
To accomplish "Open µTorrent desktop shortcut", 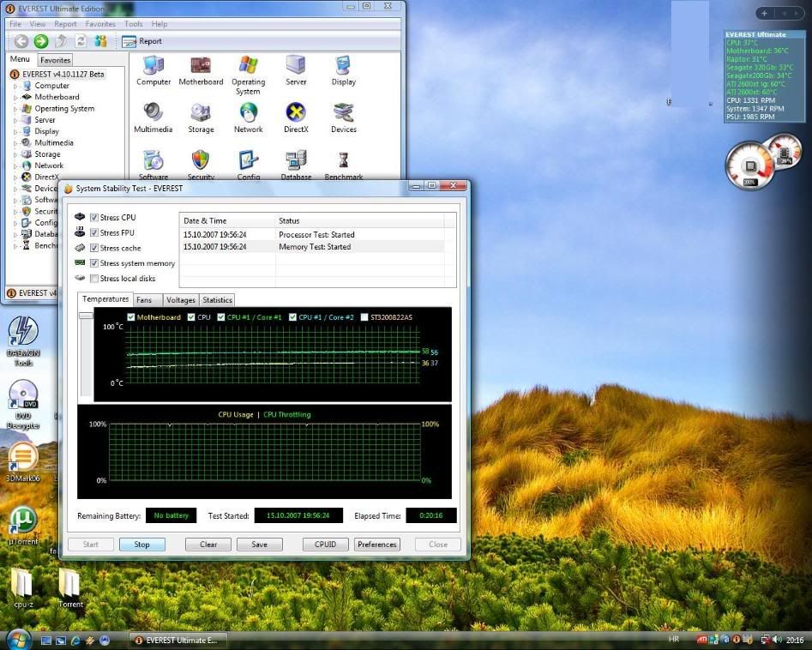I will [x=23, y=525].
